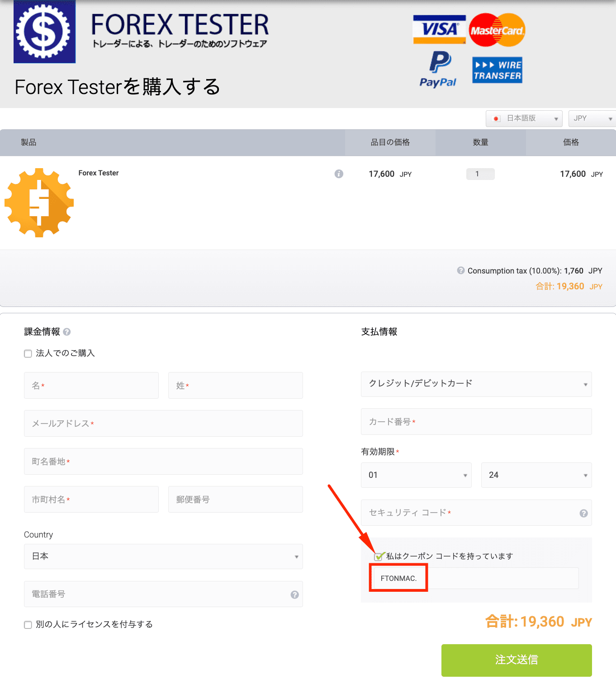The height and width of the screenshot is (679, 616).
Task: Click the help icon next to 課金情報
Action: [67, 332]
